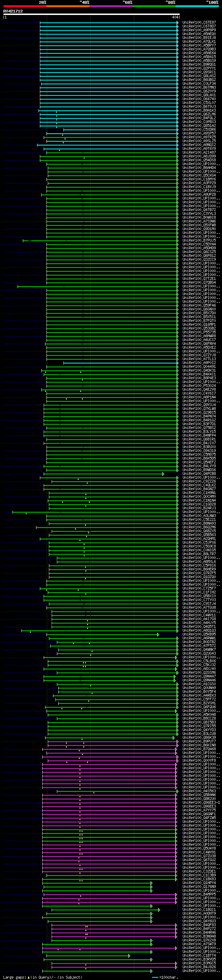Image resolution: width=222 pixels, height=980 pixels.
Task: Choose the UniRef100_A3LNW3 row label
Action: (x=199, y=516)
